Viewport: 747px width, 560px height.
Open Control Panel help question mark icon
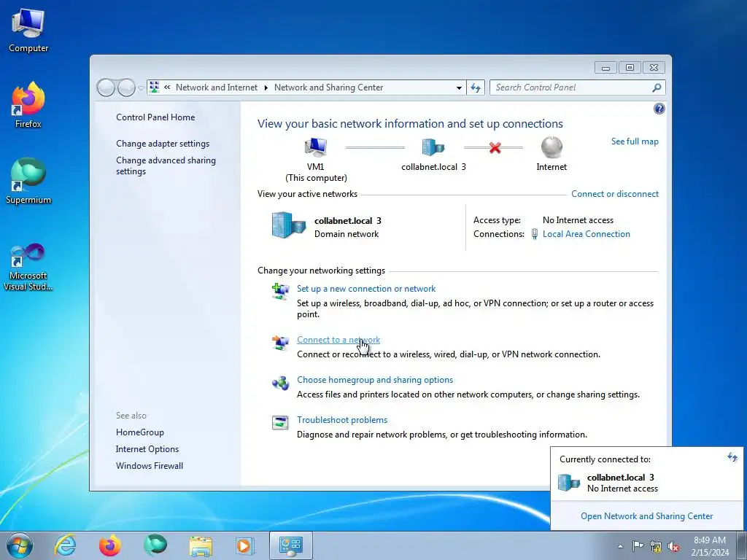659,109
